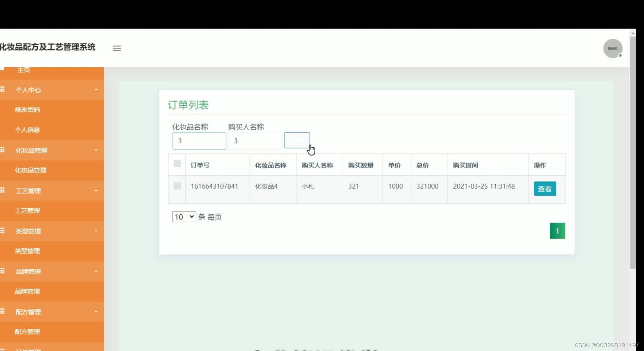Open the 10 per page dropdown
The width and height of the screenshot is (644, 351).
click(184, 217)
